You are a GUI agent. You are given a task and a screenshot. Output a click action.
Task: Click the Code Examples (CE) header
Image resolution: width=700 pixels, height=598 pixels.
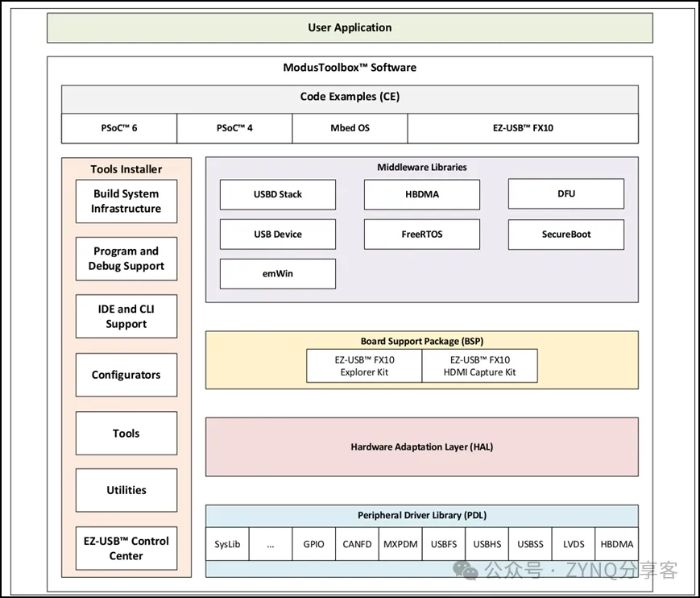point(350,98)
